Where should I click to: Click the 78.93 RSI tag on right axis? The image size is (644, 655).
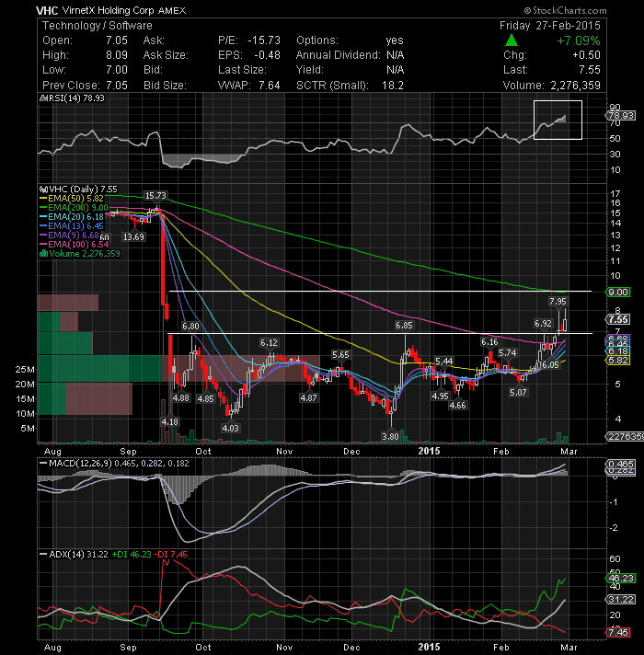point(621,115)
